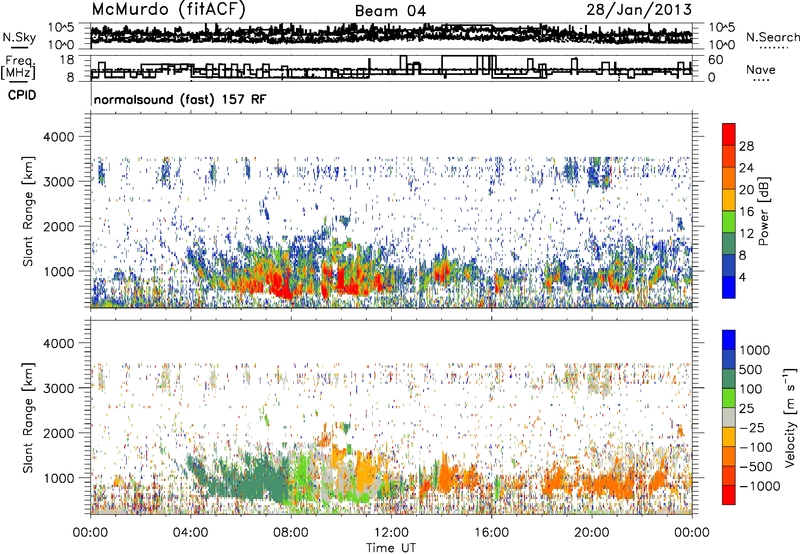Click the 'CPID' row label
The height and width of the screenshot is (554, 800).
(22, 95)
